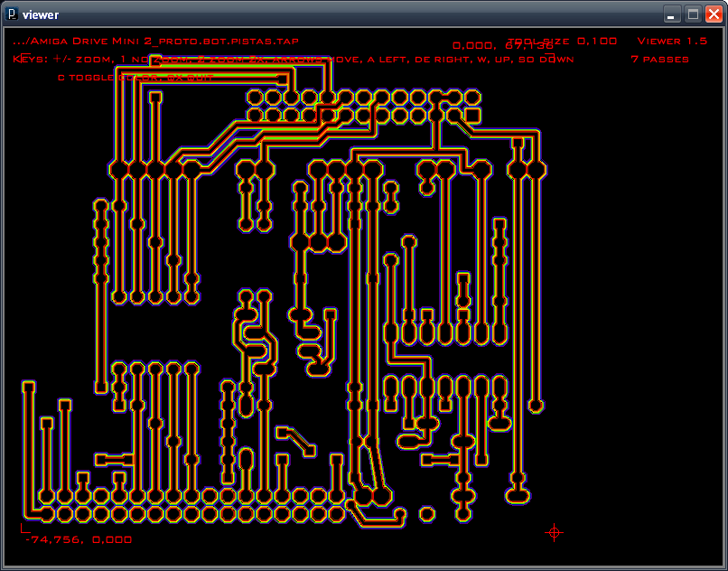Click the tall vertical trace on far left edge

(x=29, y=447)
